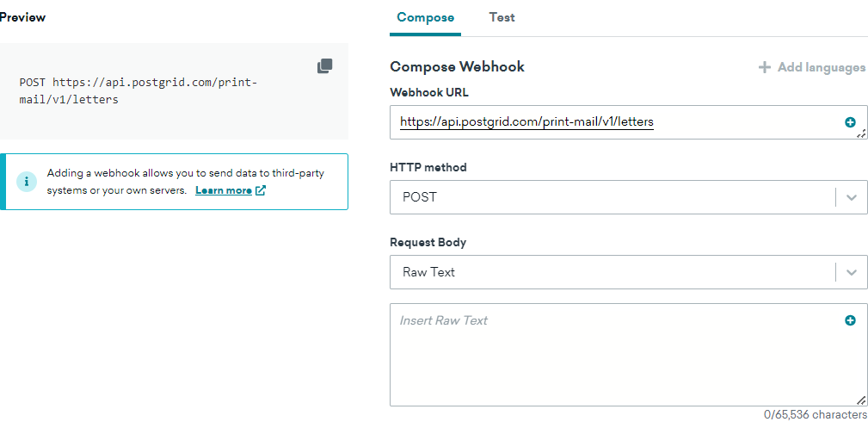Click external link icon beside Learn more
Screen dimensions: 868x428
[x=261, y=190]
